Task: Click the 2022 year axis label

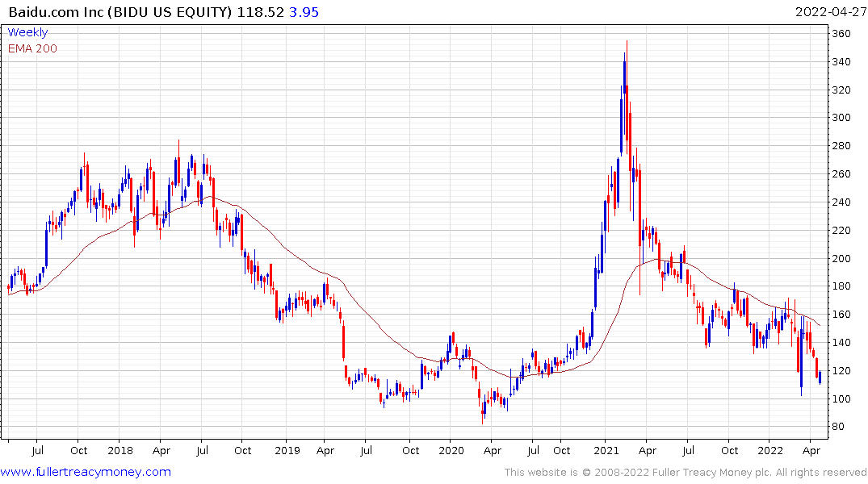Action: point(770,450)
